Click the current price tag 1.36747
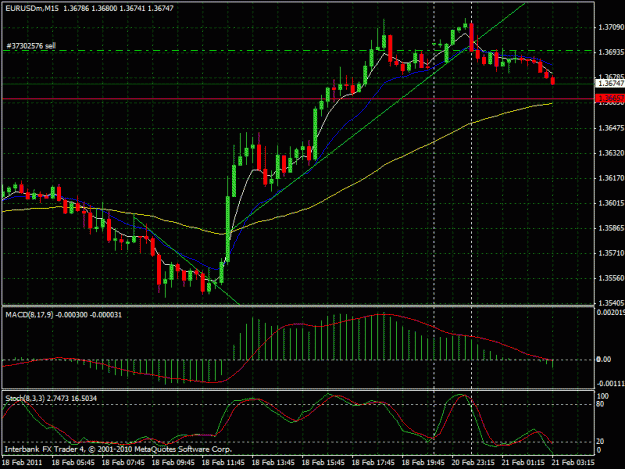Screen dimensions: 625x469 click(610, 83)
